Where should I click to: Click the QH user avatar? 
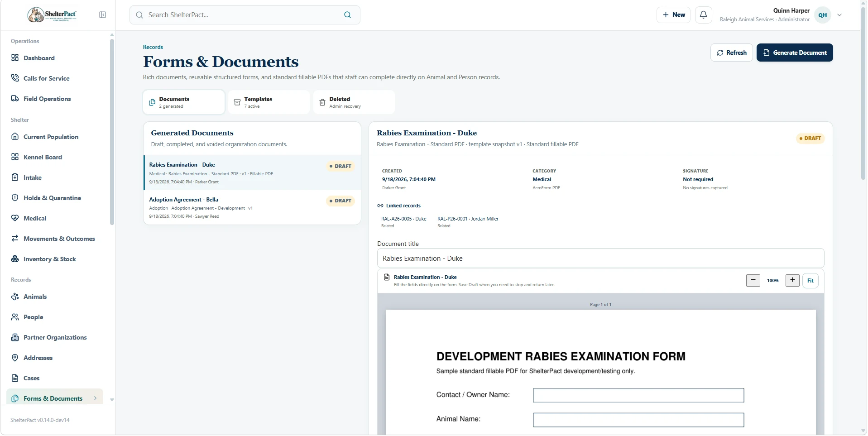pyautogui.click(x=823, y=15)
